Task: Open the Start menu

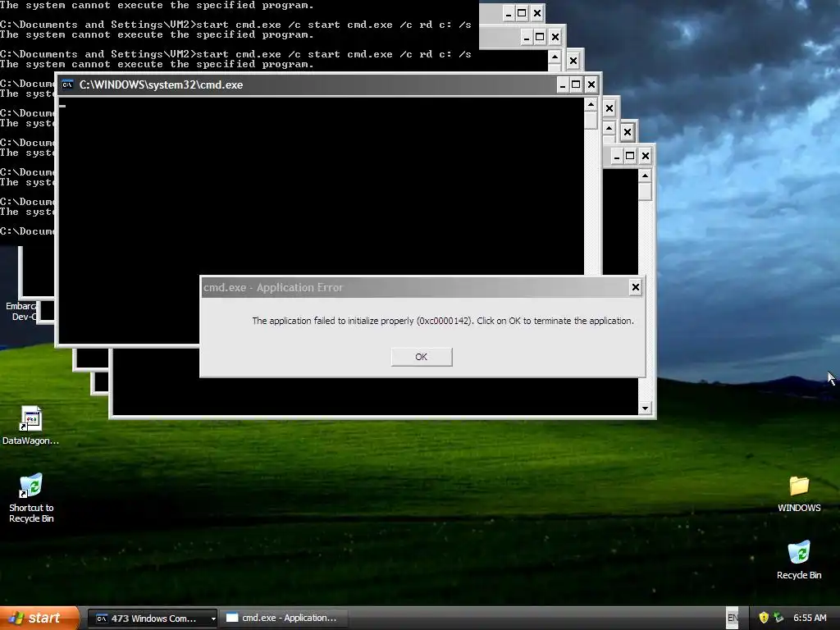Action: [39, 619]
